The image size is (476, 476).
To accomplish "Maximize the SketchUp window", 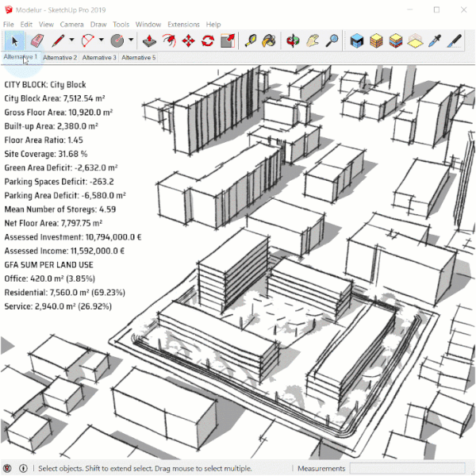I will 436,10.
